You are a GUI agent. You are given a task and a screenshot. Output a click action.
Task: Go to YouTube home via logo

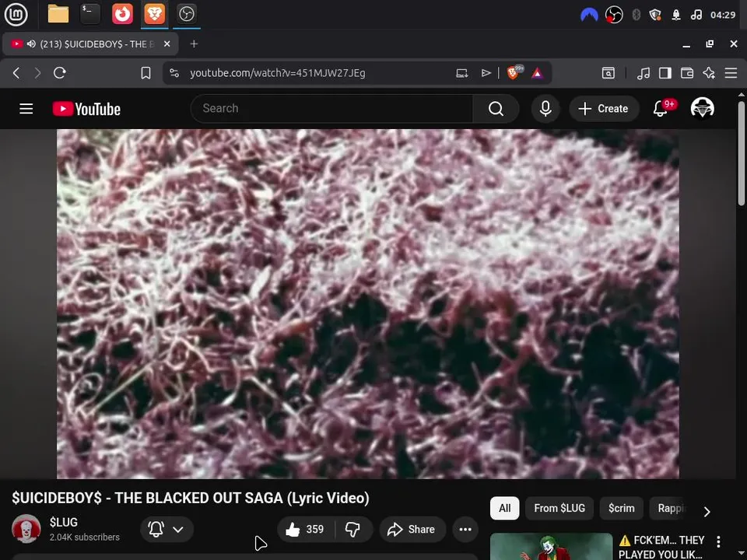(86, 109)
